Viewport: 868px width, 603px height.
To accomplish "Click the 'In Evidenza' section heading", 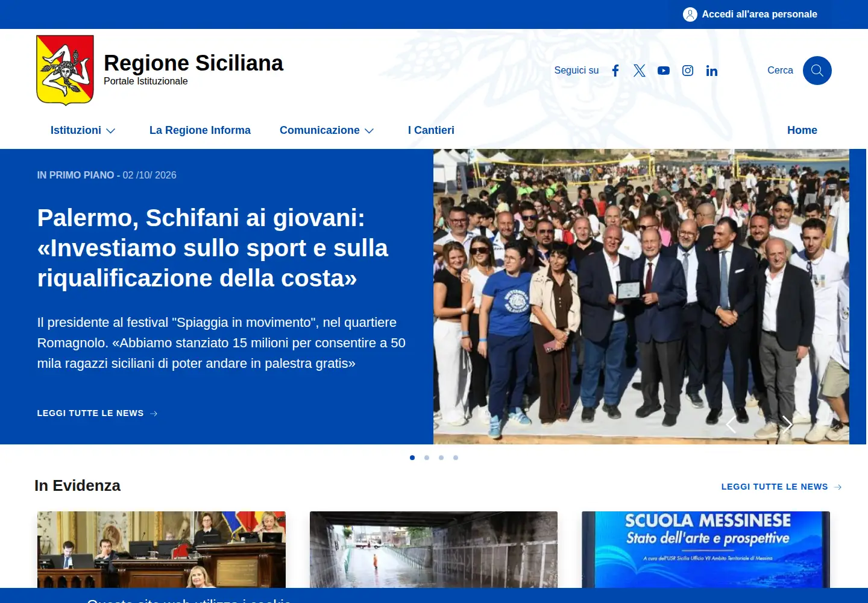I will [x=78, y=486].
